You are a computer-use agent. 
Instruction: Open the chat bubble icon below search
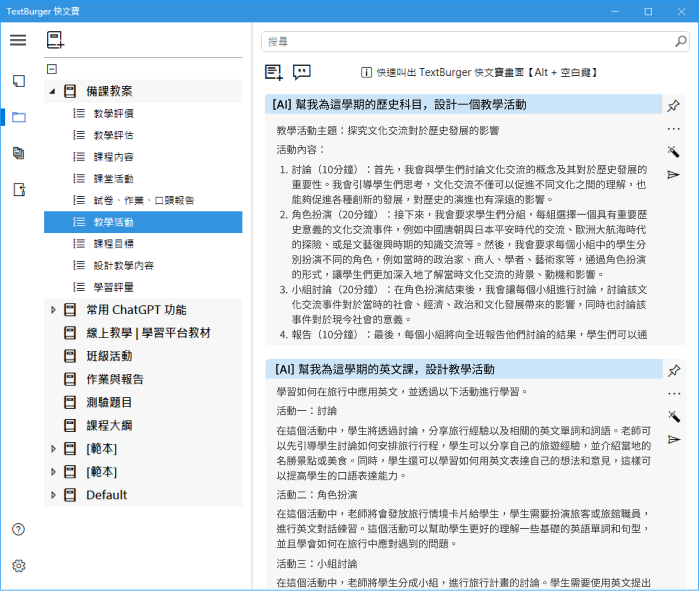point(302,72)
